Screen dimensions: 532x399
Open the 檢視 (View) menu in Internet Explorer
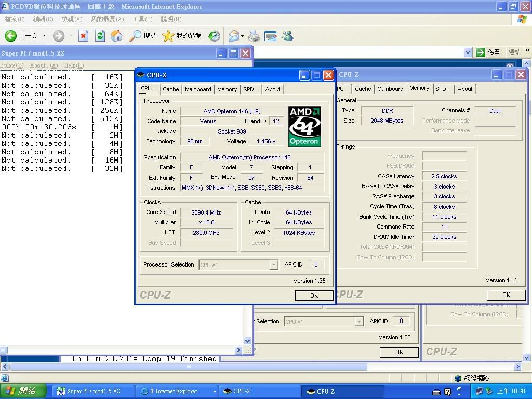[71, 19]
